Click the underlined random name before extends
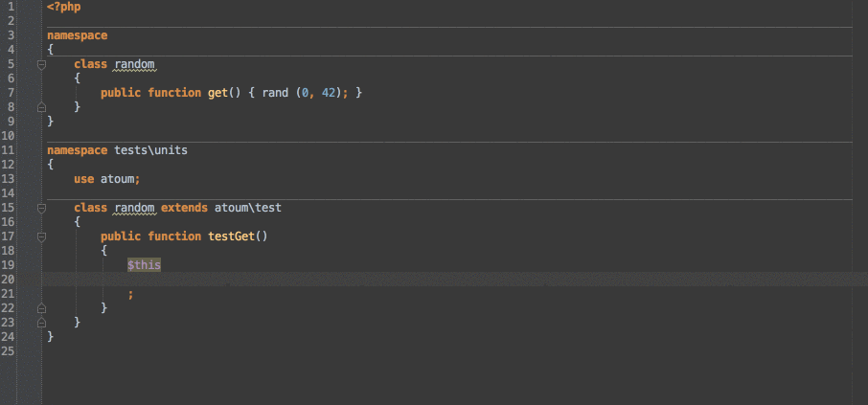Screen dimensions: 868x405 (x=134, y=208)
